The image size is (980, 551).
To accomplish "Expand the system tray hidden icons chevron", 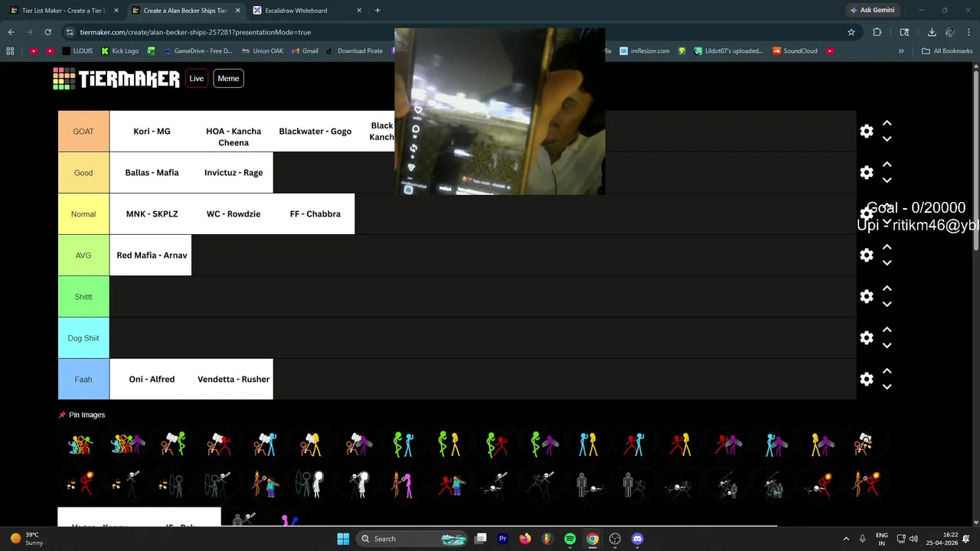I will pos(846,539).
